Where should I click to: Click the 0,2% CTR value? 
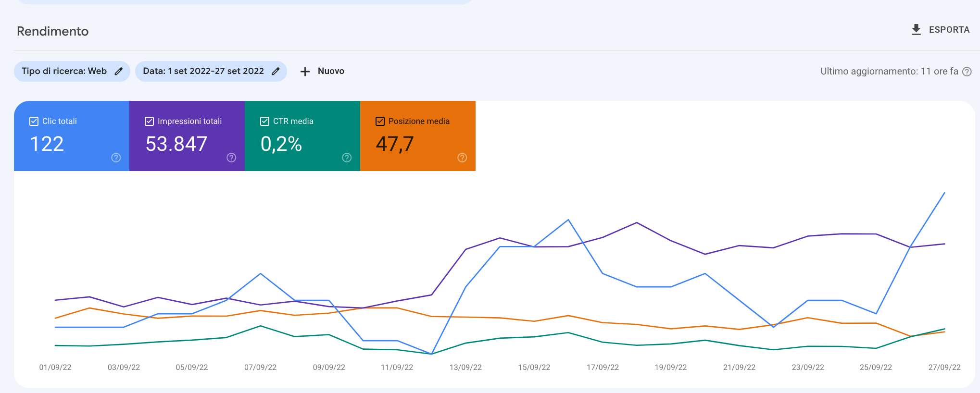coord(281,144)
